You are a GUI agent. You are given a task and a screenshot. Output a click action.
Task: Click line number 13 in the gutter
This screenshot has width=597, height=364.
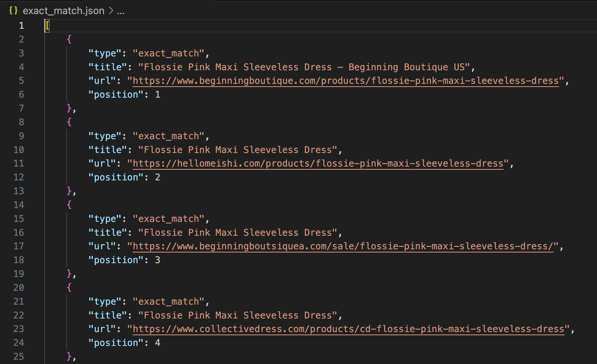point(19,191)
